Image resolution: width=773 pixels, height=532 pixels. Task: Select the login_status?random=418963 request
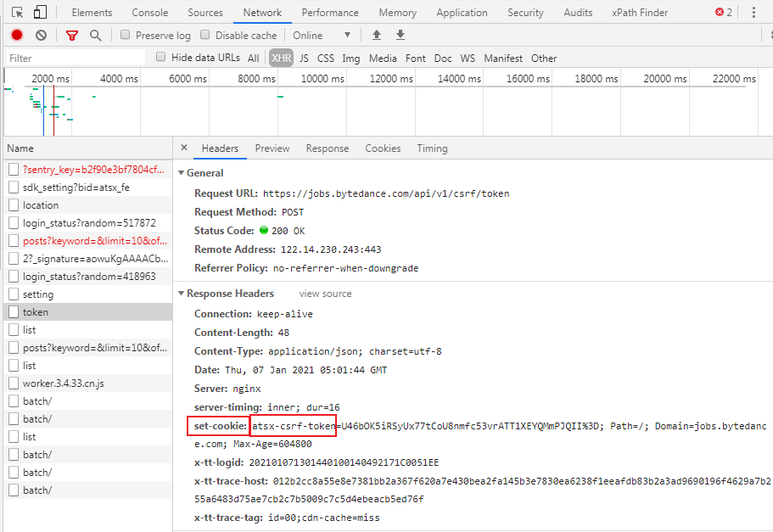[x=88, y=277]
